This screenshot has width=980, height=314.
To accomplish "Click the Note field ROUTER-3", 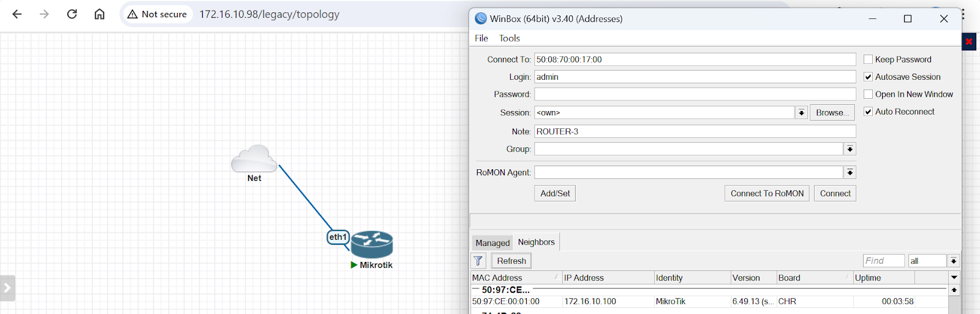I will pyautogui.click(x=695, y=131).
